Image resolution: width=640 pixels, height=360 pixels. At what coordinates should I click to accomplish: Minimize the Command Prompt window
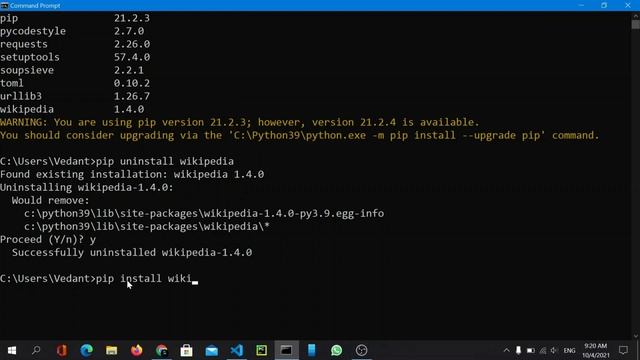581,5
